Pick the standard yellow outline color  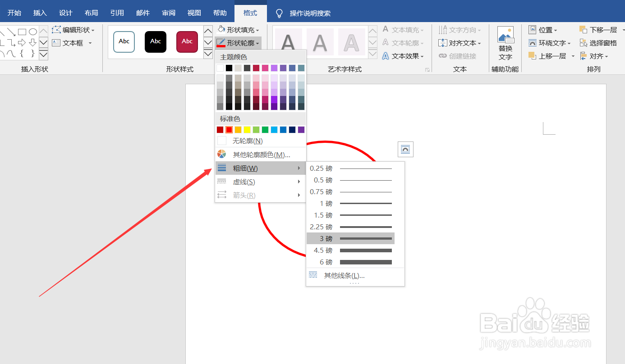coord(247,130)
